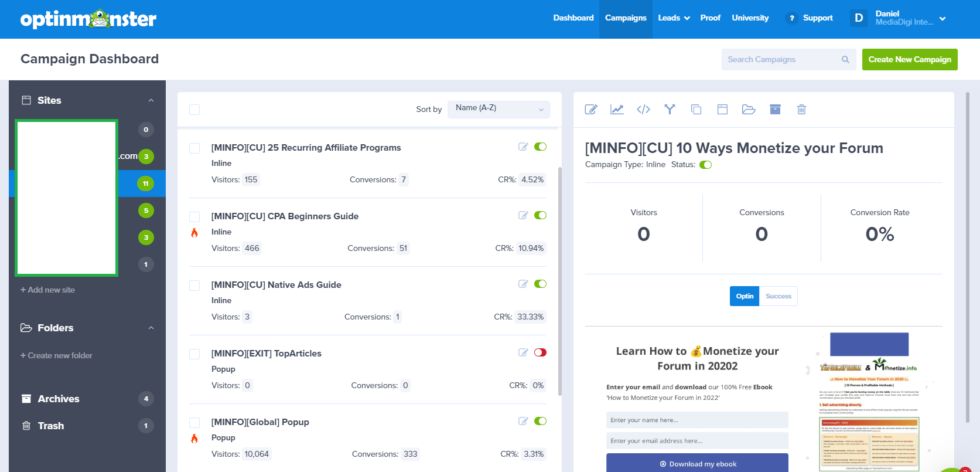Click the flame icon on CPA Beginners Guide
Viewport: 980px width, 472px height.
pyautogui.click(x=194, y=233)
